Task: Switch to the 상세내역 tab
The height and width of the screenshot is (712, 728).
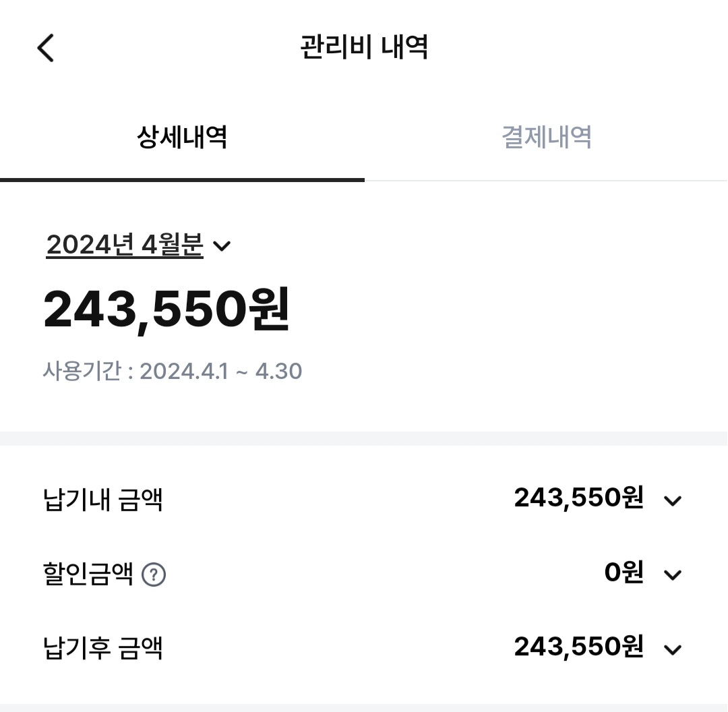Action: 182,138
